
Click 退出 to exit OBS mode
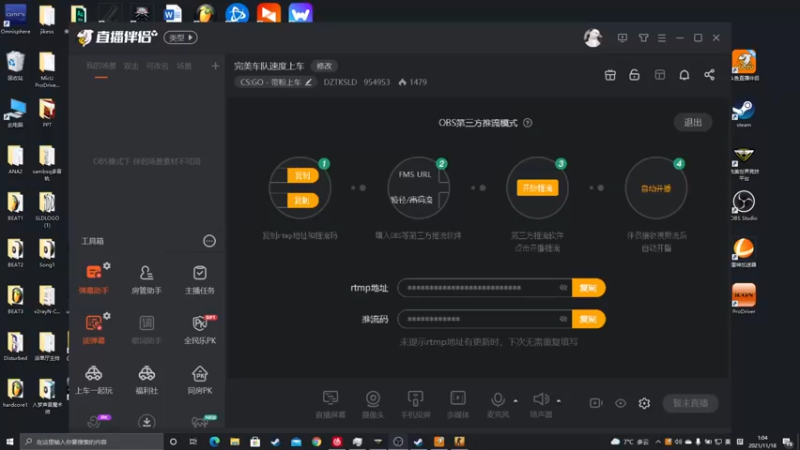[692, 122]
